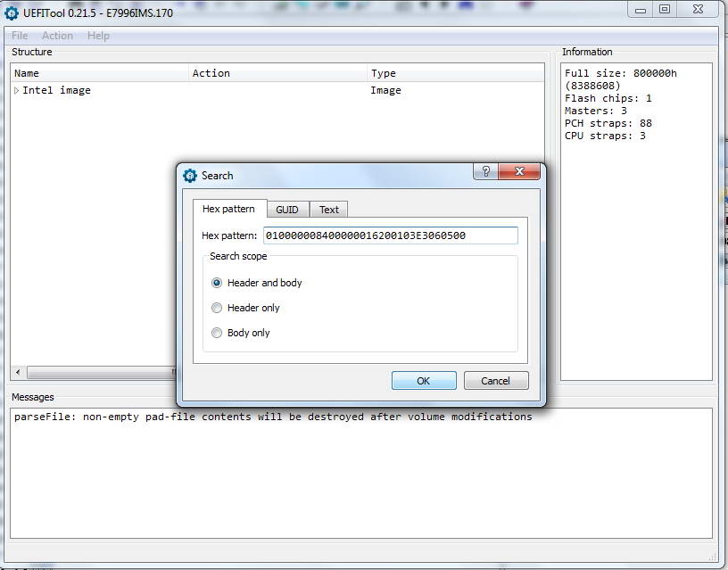Expand the Intel image tree node
Screen dimensions: 728x570
tap(17, 90)
